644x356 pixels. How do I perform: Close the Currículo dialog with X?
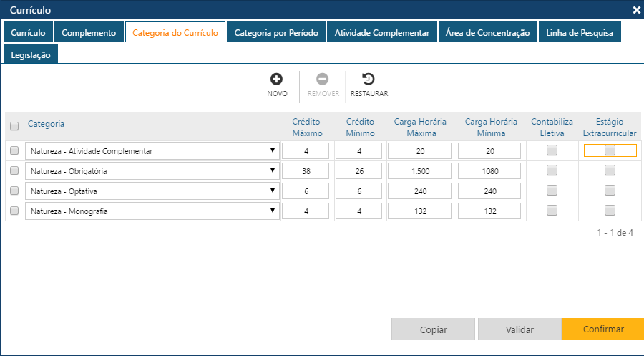[x=636, y=10]
